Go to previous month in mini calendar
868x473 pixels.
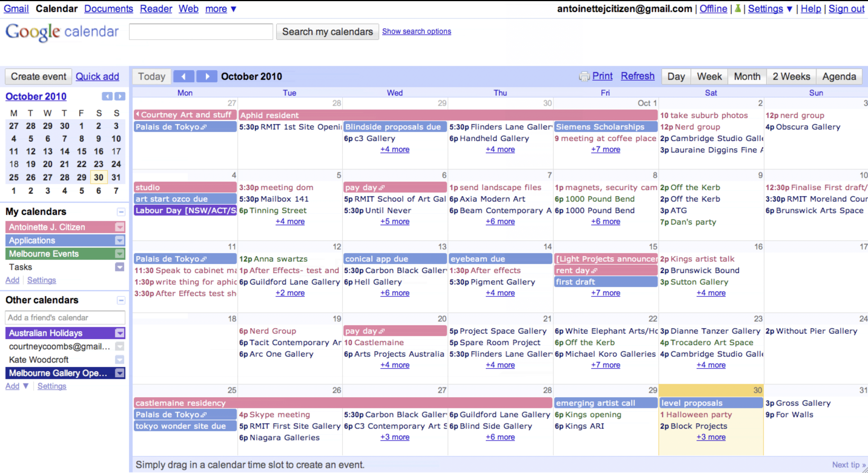tap(107, 96)
